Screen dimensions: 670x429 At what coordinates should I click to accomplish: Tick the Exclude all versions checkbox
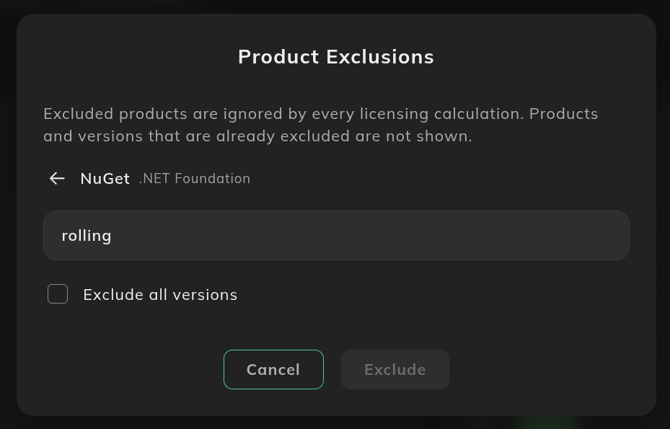point(58,294)
